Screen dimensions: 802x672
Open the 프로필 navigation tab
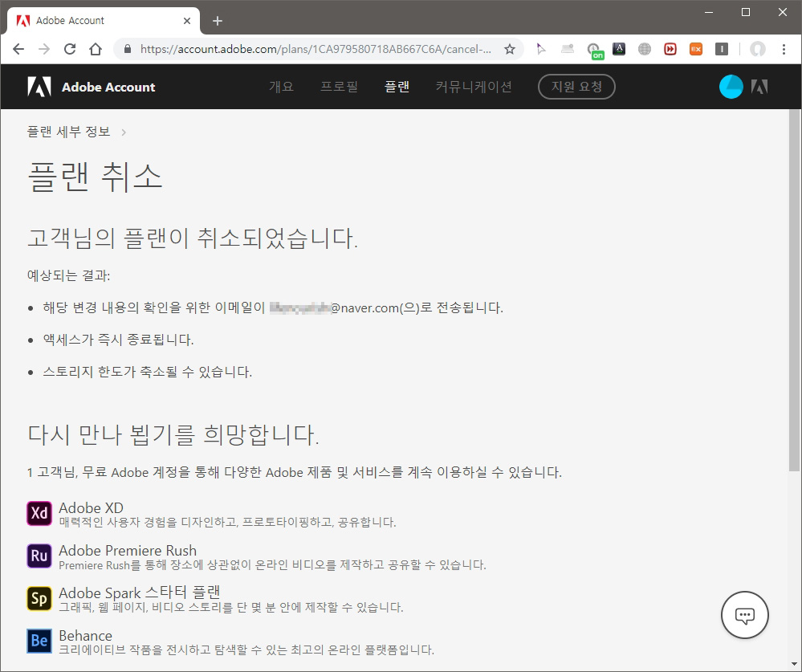(x=339, y=87)
